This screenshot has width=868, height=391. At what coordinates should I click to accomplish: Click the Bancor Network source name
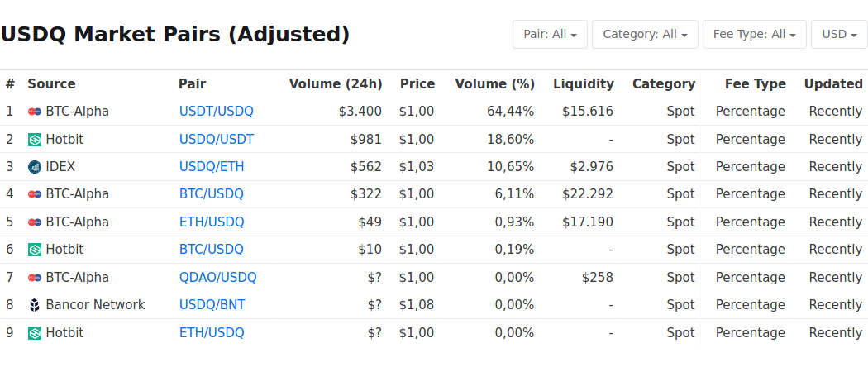(95, 305)
